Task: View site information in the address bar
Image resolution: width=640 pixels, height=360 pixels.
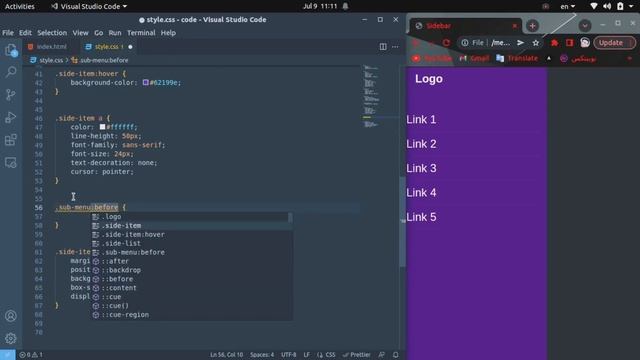Action: [464, 43]
